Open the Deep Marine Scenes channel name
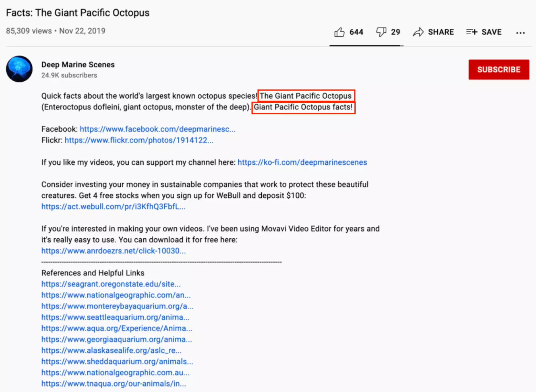Image resolution: width=536 pixels, height=392 pixels. point(78,65)
